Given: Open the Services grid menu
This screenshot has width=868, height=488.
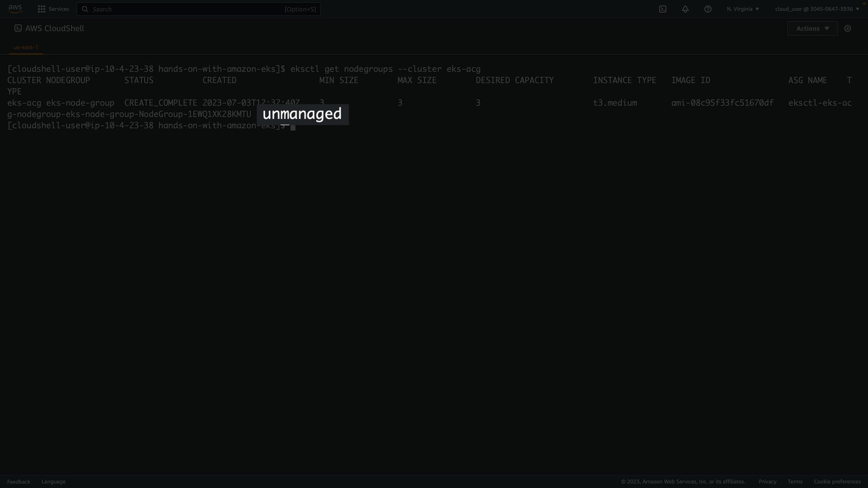Looking at the screenshot, I should pyautogui.click(x=42, y=9).
